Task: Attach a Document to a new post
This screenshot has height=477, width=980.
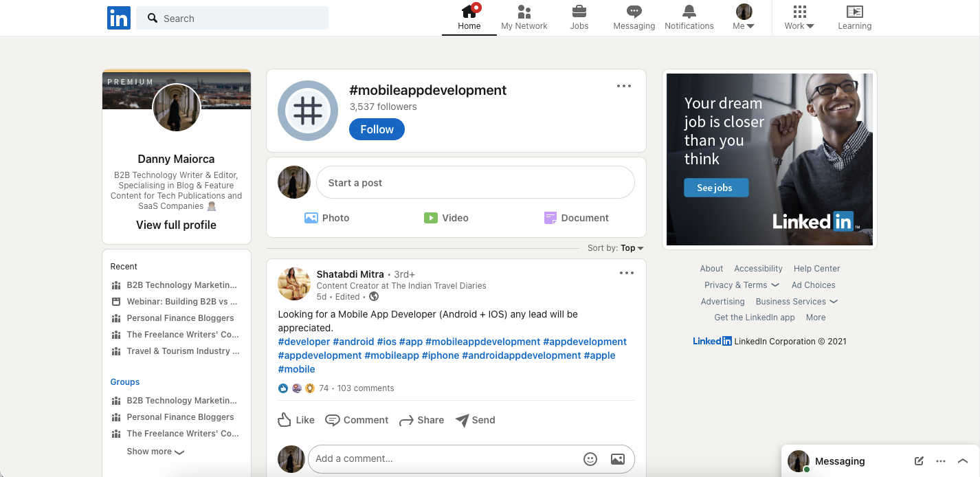Action: click(x=577, y=218)
